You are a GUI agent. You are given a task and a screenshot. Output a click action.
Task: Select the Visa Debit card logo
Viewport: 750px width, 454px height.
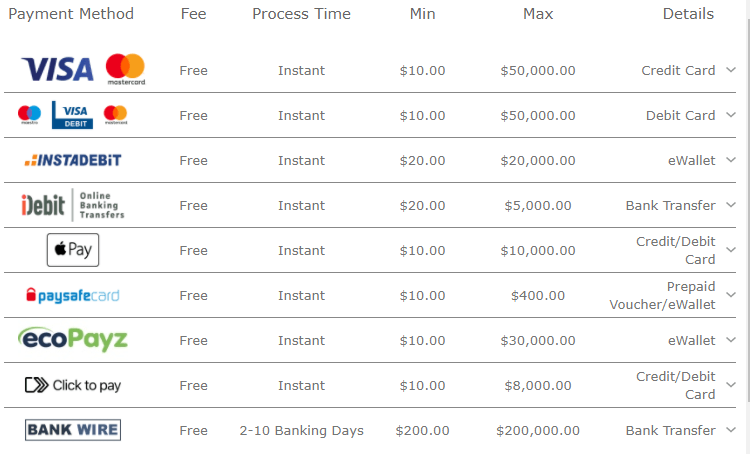pyautogui.click(x=72, y=115)
